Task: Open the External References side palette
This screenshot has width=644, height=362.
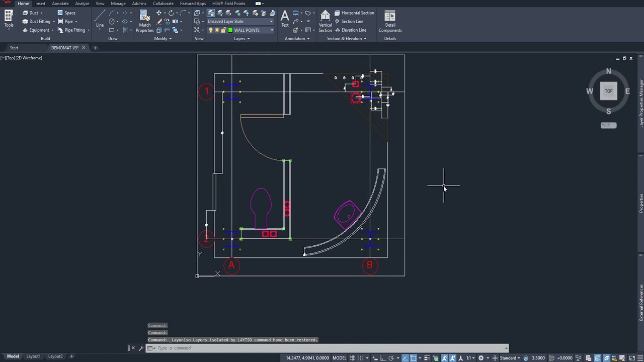Action: (x=641, y=302)
